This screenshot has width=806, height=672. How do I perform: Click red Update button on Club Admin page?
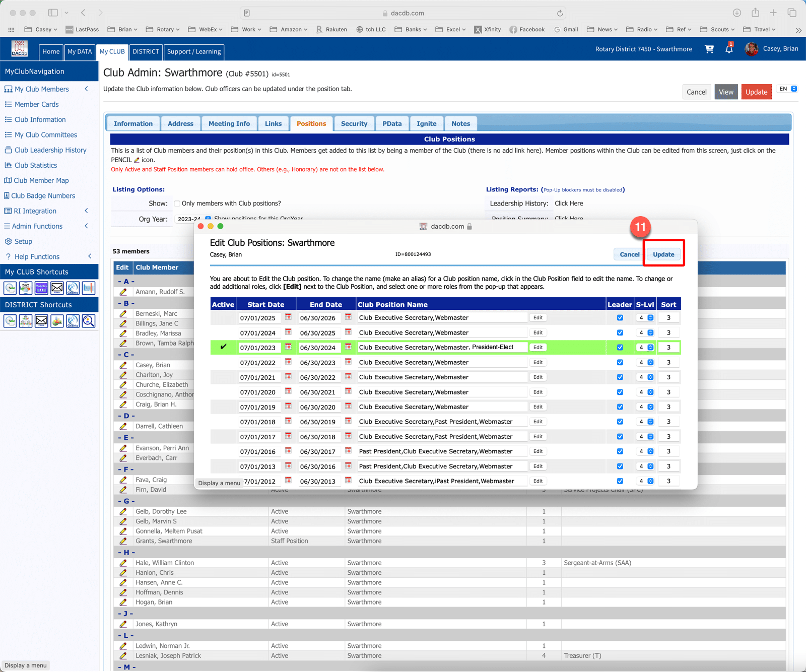click(x=756, y=92)
